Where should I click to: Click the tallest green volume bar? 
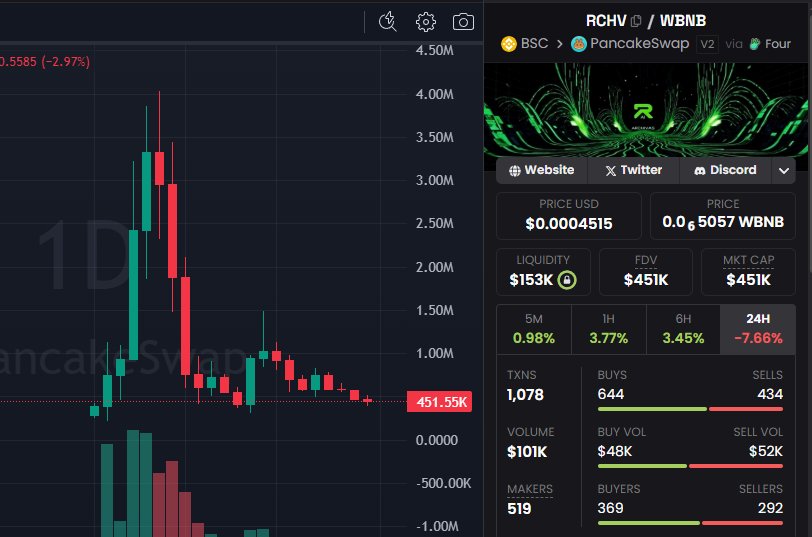[x=133, y=483]
